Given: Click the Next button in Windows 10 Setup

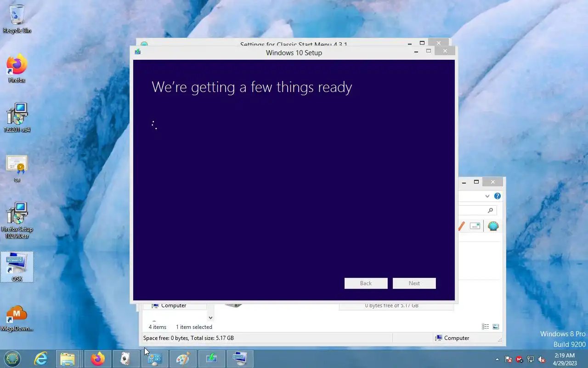Looking at the screenshot, I should click(x=414, y=283).
